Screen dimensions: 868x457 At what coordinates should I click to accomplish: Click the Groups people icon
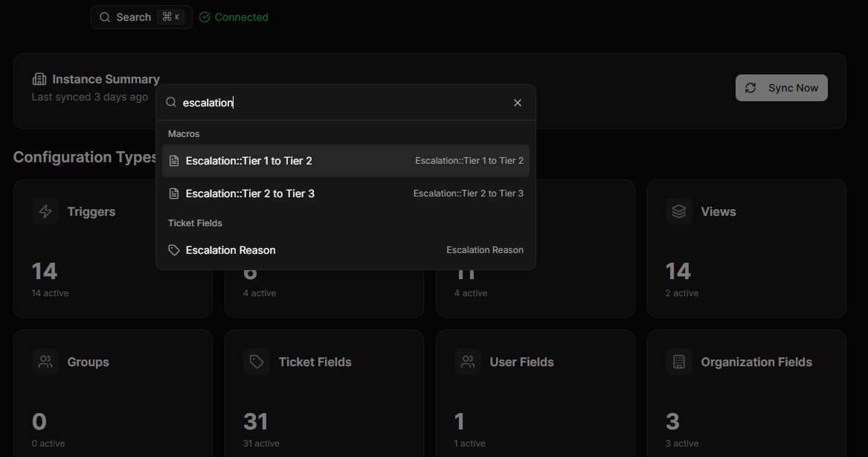(x=45, y=362)
